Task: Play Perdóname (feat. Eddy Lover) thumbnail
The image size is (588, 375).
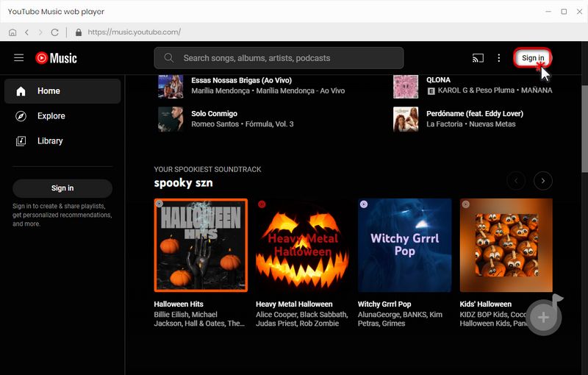Action: pos(406,119)
